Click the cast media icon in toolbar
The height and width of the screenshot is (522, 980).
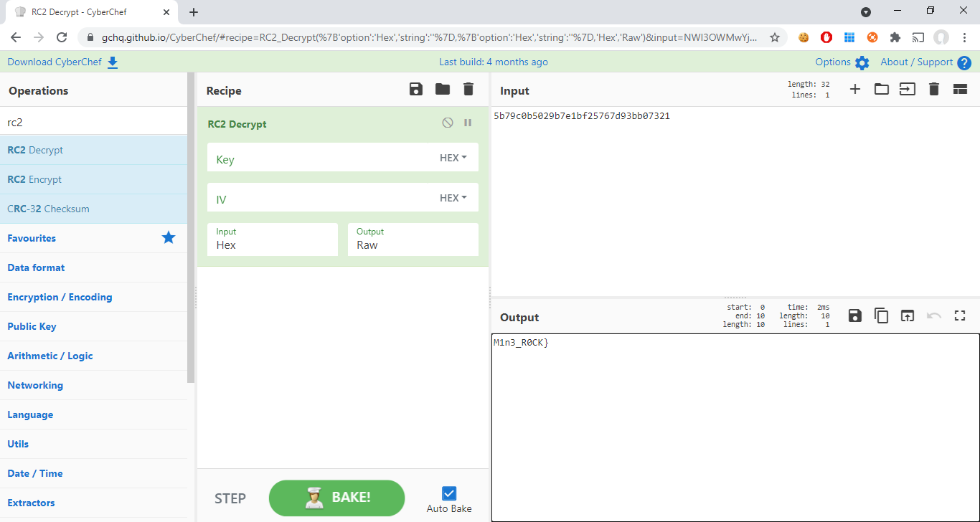coord(918,37)
